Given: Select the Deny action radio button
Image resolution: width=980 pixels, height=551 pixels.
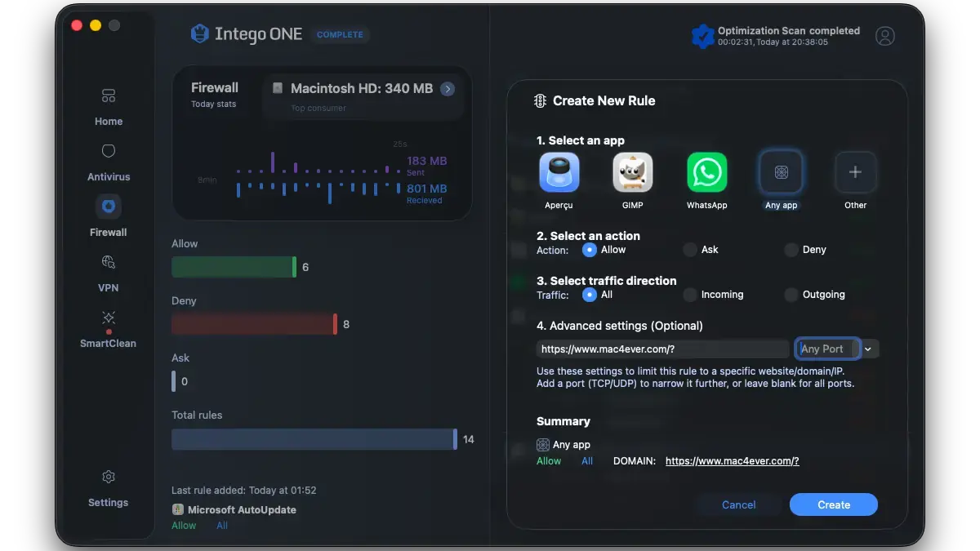Looking at the screenshot, I should pyautogui.click(x=791, y=250).
